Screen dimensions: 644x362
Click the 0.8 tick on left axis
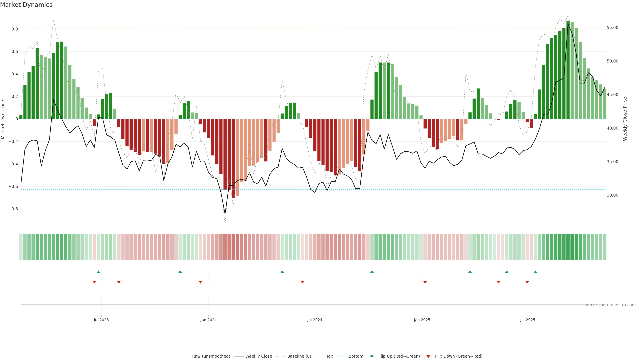[x=15, y=29]
